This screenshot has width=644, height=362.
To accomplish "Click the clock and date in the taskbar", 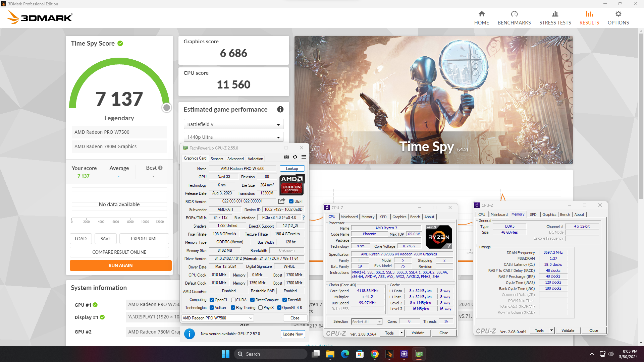I will tap(628, 354).
